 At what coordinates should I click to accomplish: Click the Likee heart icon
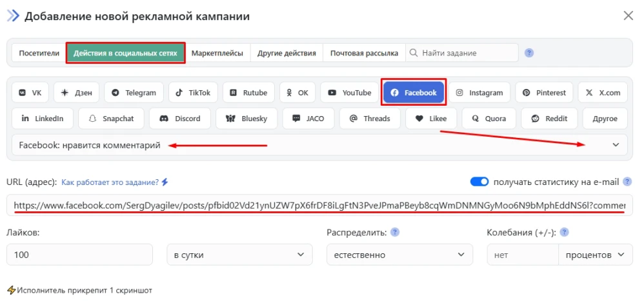419,119
